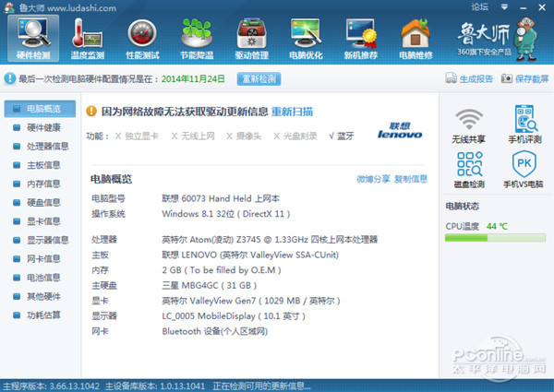Open the 磁盘检测 disk check icon
554x392 pixels.
(x=469, y=170)
